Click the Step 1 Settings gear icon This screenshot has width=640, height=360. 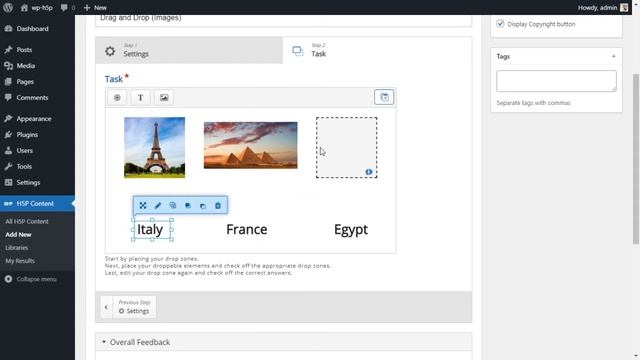(110, 51)
